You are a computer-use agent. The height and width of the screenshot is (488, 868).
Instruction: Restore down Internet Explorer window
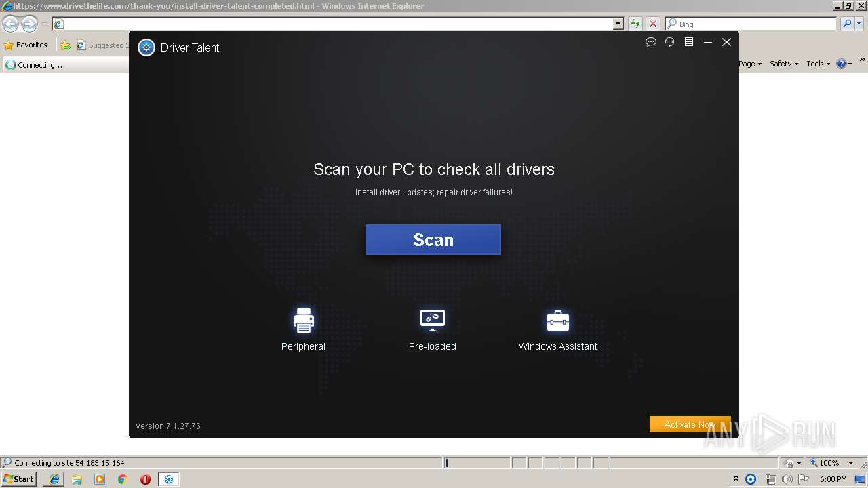pyautogui.click(x=849, y=6)
